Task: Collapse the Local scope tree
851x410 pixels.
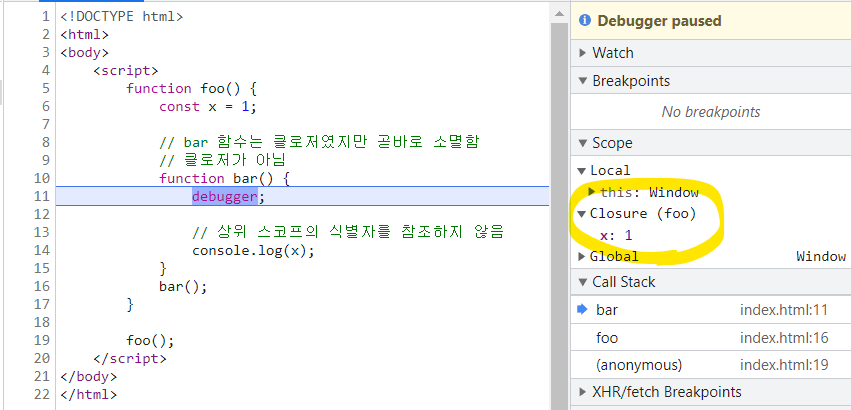Action: pyautogui.click(x=582, y=170)
